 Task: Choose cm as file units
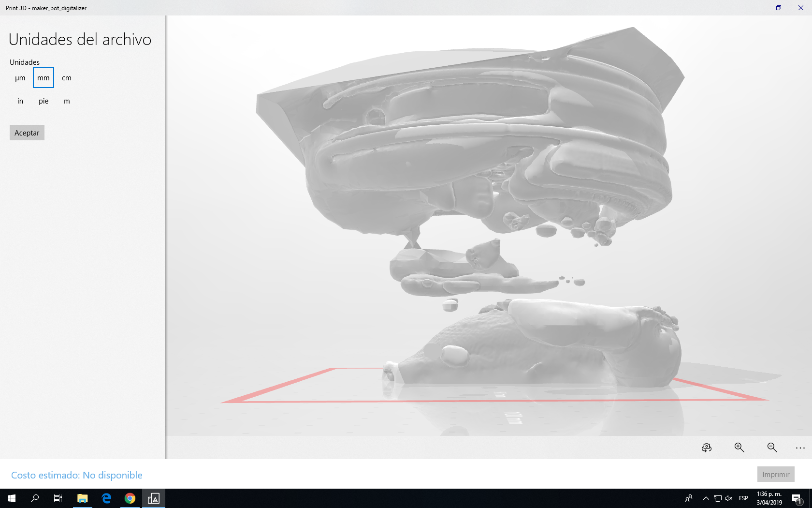[67, 78]
